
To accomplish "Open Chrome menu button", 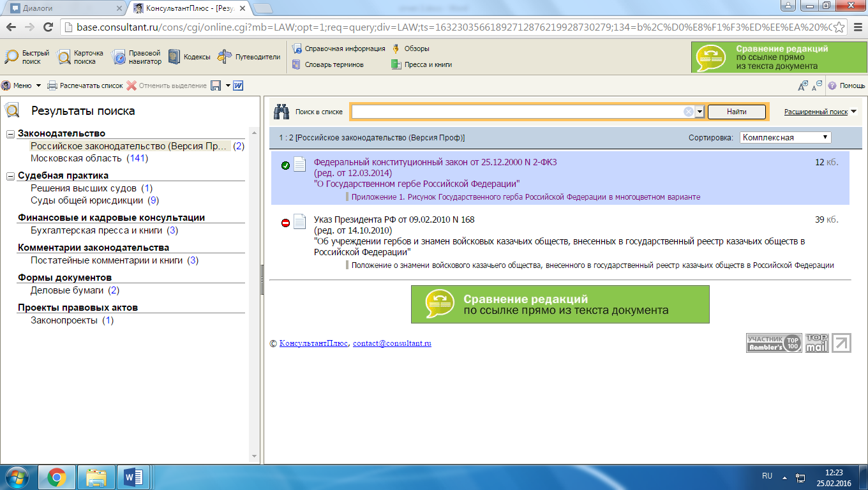I will [x=858, y=27].
